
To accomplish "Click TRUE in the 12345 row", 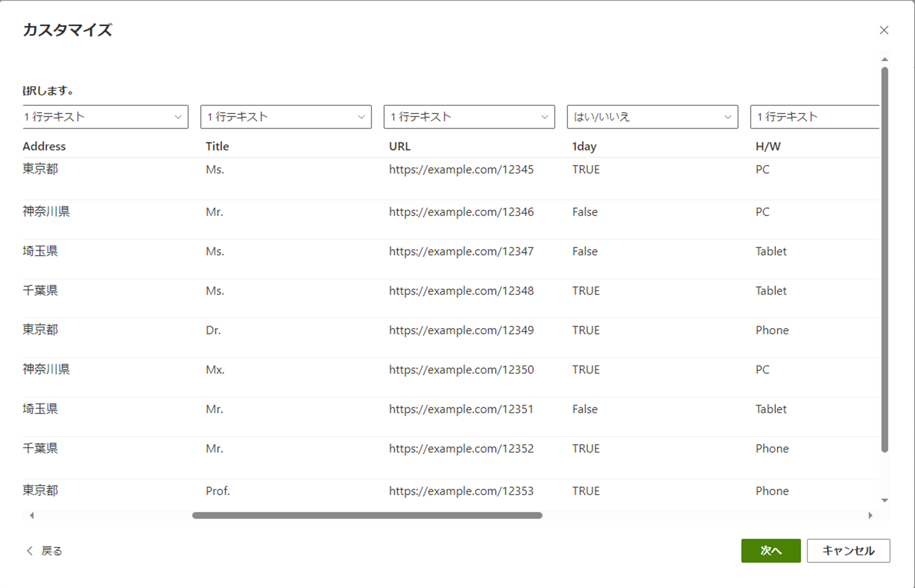I will tap(586, 169).
